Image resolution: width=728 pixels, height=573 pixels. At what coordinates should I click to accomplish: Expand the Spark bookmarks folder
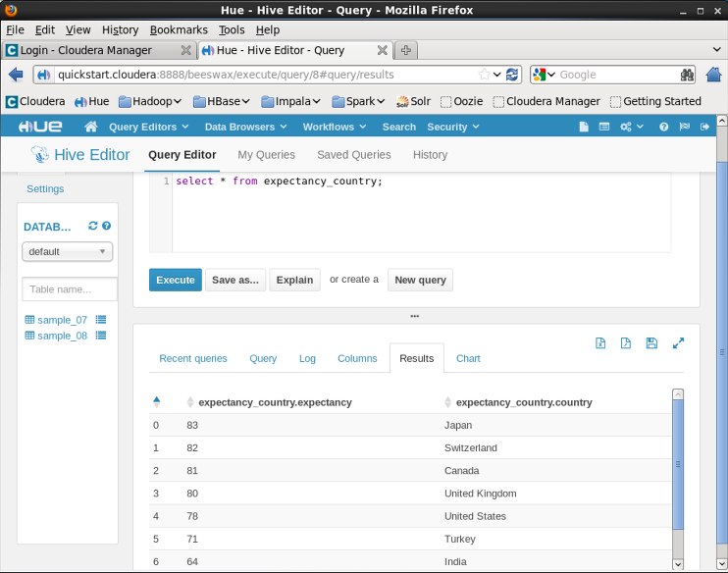(x=358, y=101)
